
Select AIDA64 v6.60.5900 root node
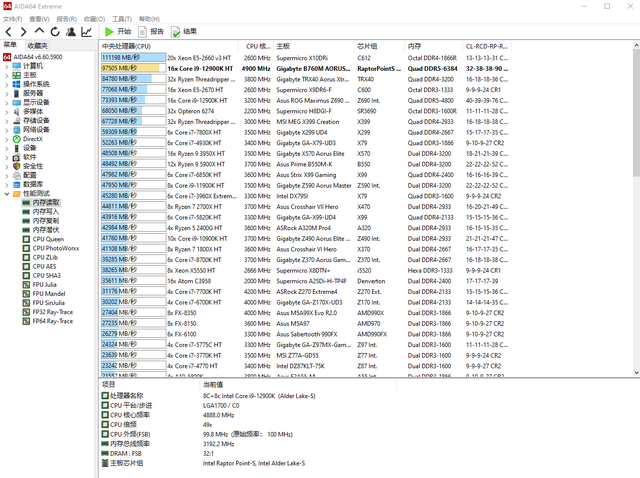point(33,57)
